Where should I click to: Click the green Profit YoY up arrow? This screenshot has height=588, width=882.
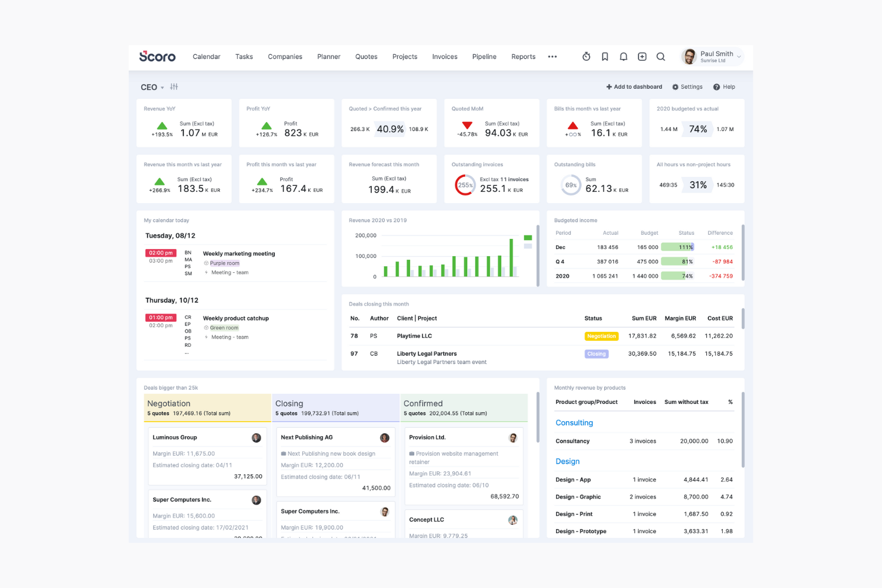(266, 126)
